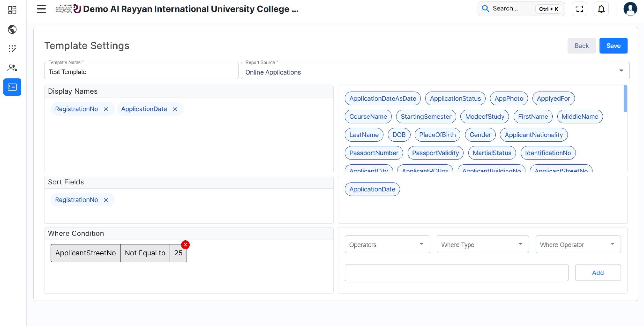This screenshot has height=326, width=644.
Task: Open the Where Type dropdown
Action: click(482, 244)
